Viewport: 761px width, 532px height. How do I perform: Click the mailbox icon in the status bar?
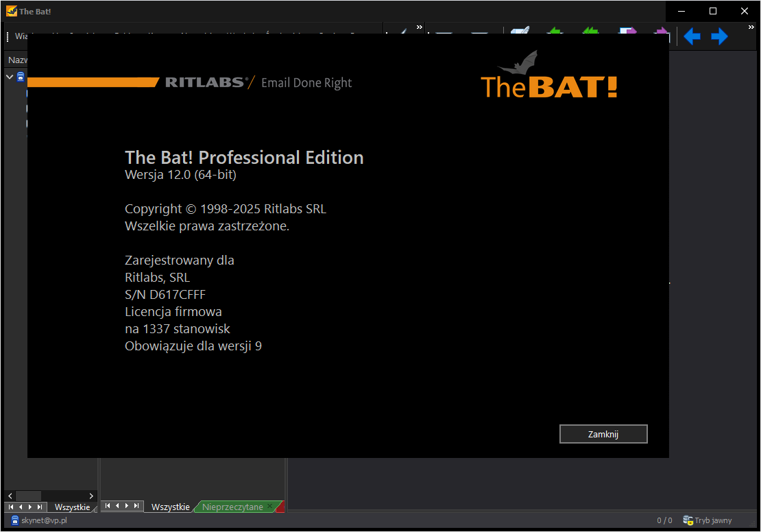click(15, 520)
